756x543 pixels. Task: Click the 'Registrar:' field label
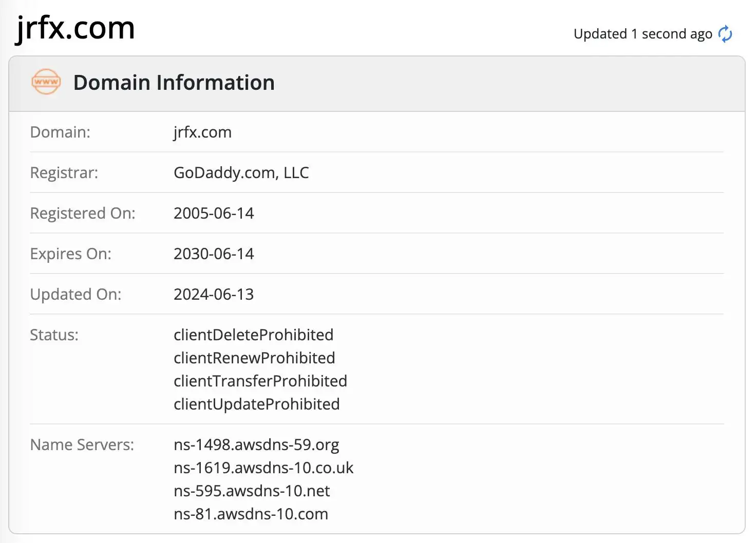(x=64, y=173)
